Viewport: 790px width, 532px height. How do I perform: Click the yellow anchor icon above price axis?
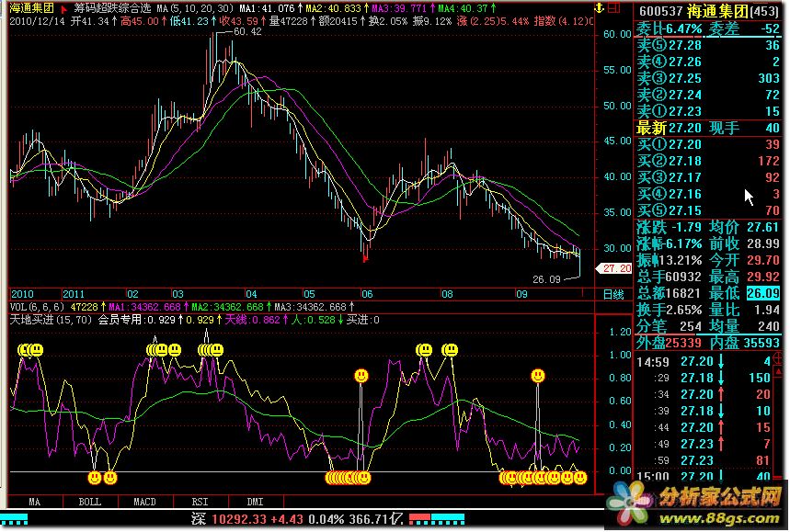599,8
